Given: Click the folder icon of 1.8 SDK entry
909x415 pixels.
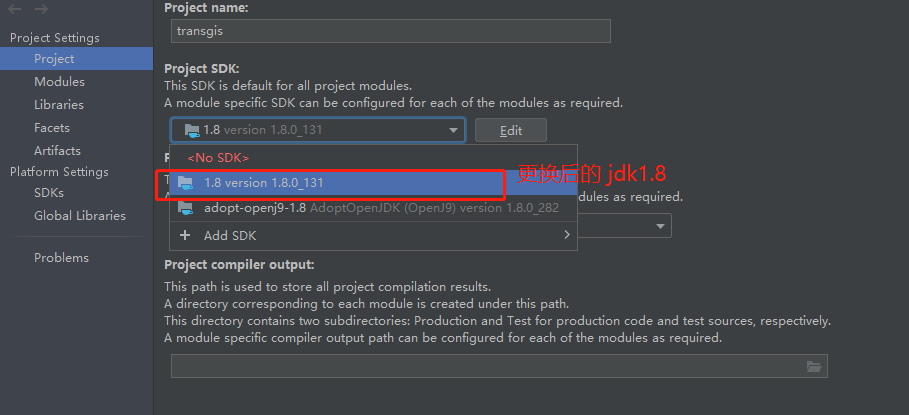Looking at the screenshot, I should (185, 183).
